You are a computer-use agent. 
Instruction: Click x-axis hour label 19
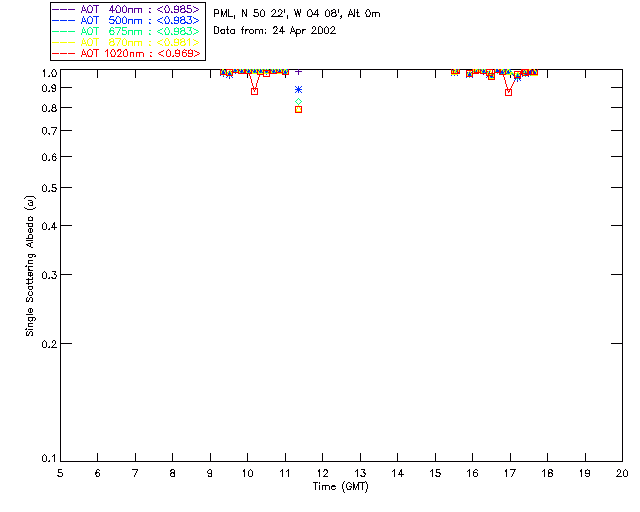pos(585,473)
